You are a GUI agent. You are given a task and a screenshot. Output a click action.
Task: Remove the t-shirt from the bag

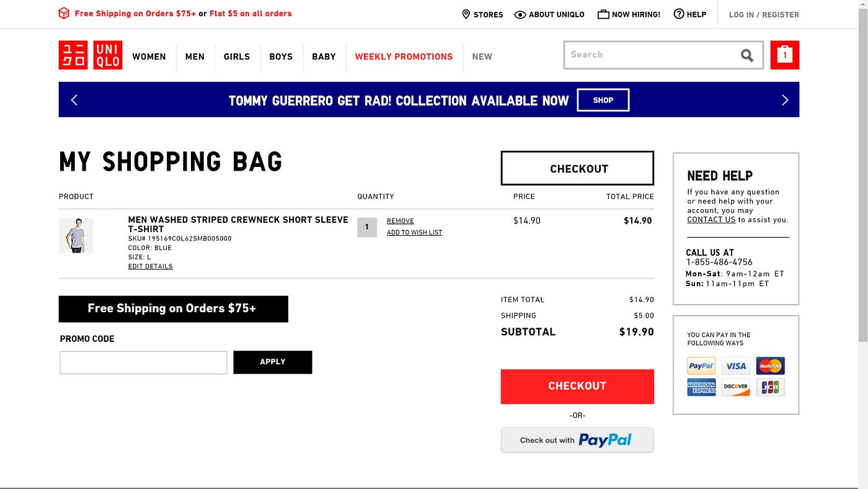click(400, 220)
